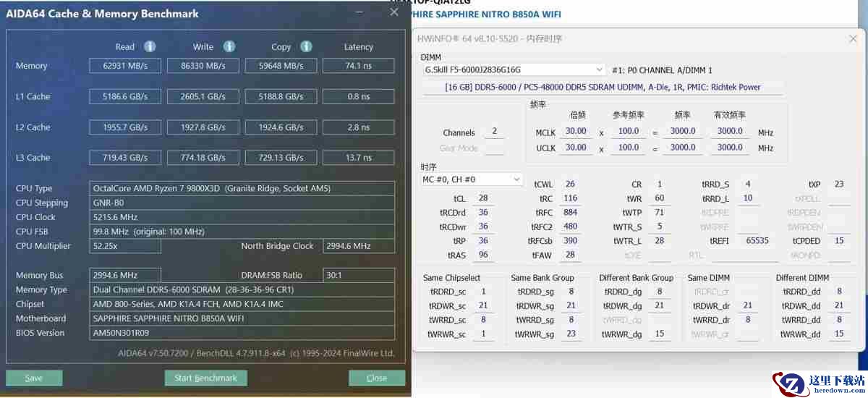Select the Memory Read value 62931 MB/s
This screenshot has height=398, width=868.
(x=126, y=66)
